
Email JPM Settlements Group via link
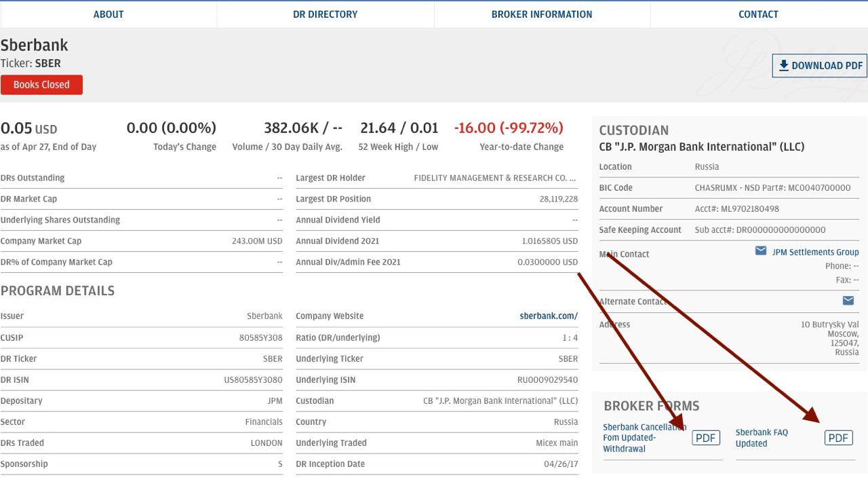pyautogui.click(x=815, y=252)
